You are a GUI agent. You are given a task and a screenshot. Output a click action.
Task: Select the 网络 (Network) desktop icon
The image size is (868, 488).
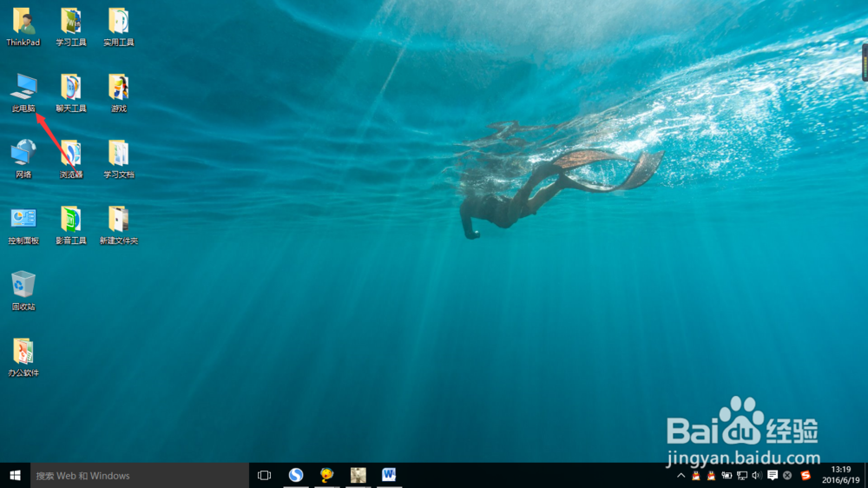[x=23, y=158]
